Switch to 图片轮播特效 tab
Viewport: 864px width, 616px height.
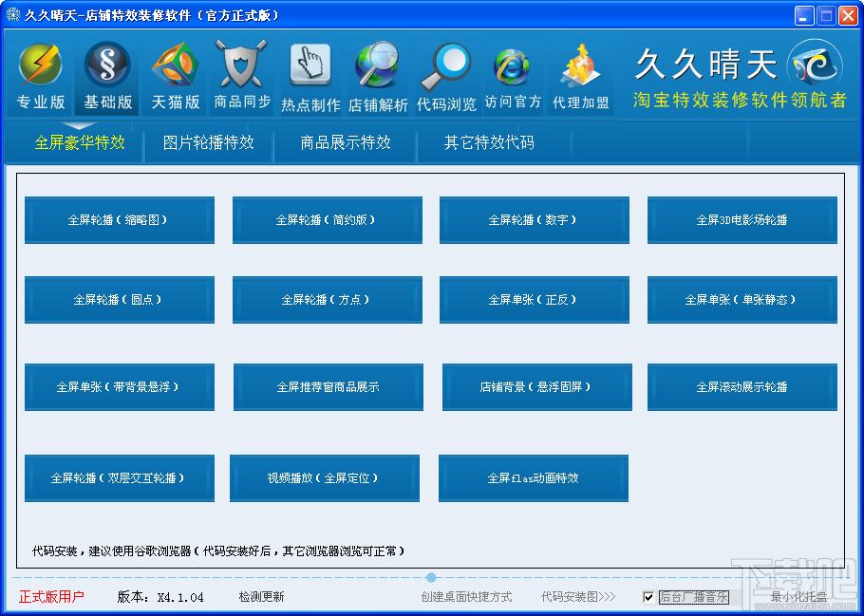point(208,142)
